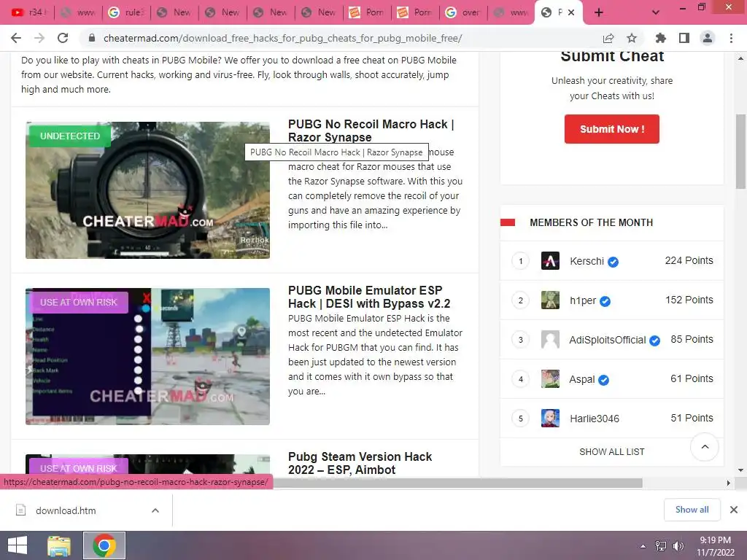Expand the tab search chevron
Screen dimensions: 747x560
pos(656,12)
